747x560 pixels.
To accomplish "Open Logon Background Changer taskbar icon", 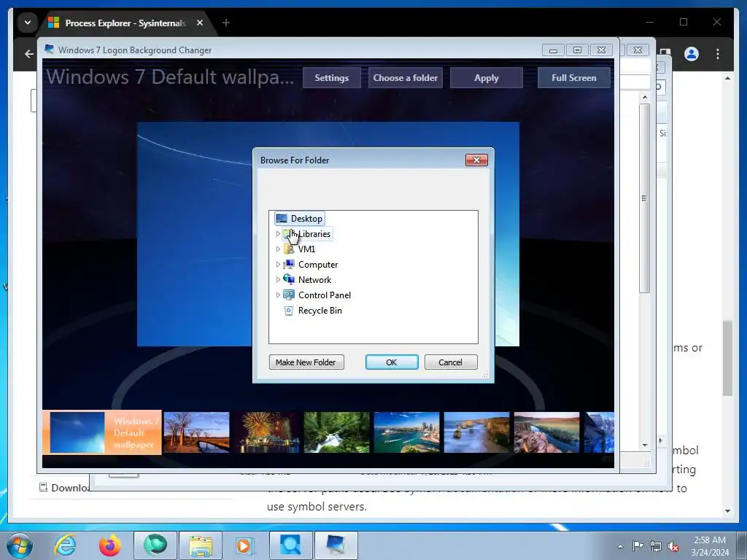I will (x=336, y=545).
